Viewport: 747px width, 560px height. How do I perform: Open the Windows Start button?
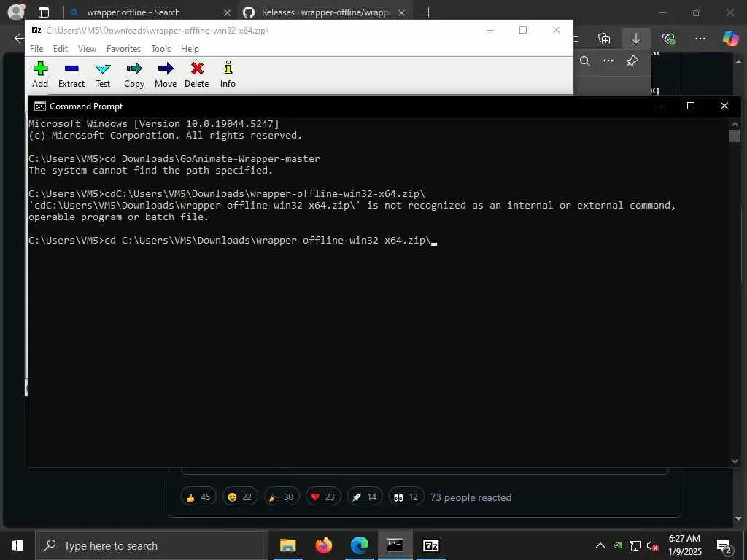tap(18, 545)
